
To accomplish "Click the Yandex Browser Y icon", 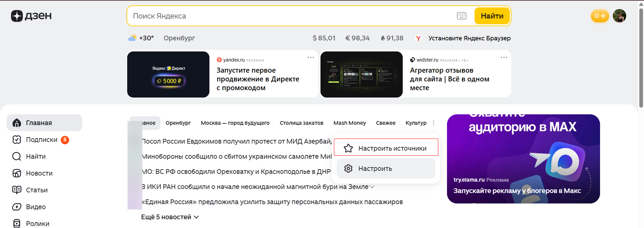I will click(418, 38).
